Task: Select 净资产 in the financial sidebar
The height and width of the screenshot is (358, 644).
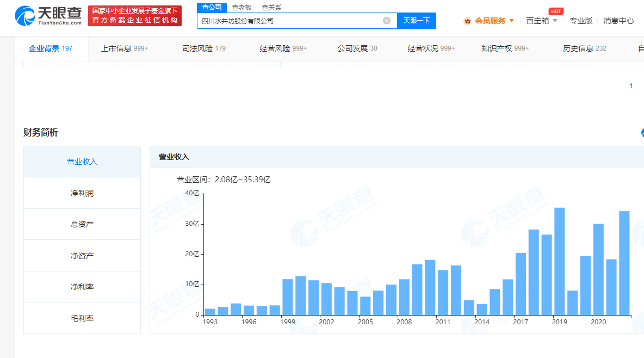Action: (82, 256)
